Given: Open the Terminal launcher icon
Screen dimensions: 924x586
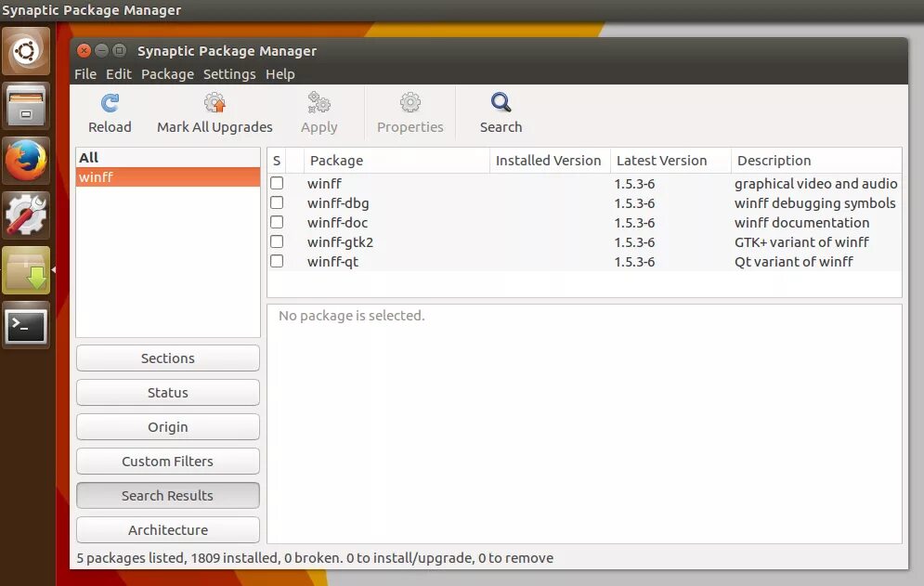Looking at the screenshot, I should pyautogui.click(x=26, y=325).
